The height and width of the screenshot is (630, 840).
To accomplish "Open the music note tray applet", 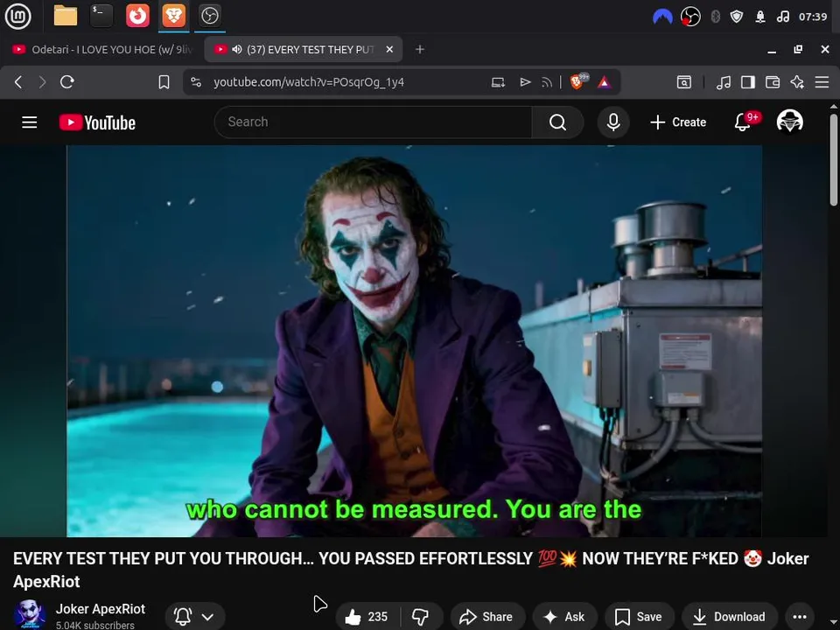I will 782,17.
